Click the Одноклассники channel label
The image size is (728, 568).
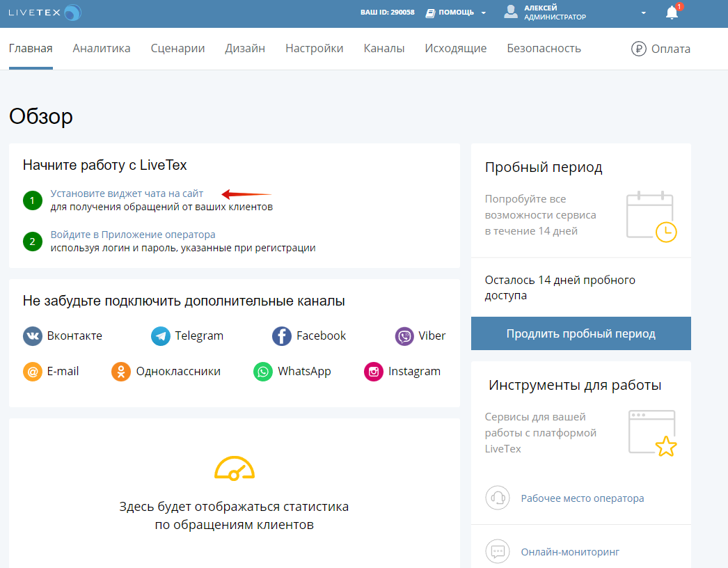(x=178, y=372)
